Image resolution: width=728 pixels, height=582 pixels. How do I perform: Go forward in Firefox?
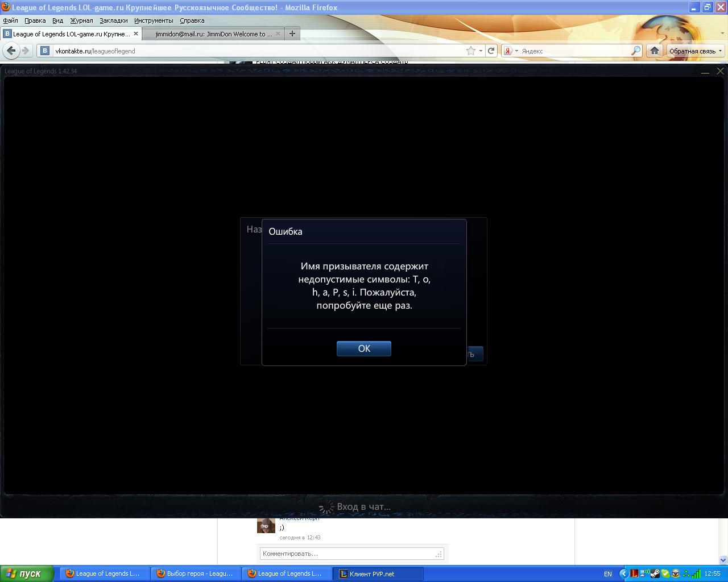[26, 51]
